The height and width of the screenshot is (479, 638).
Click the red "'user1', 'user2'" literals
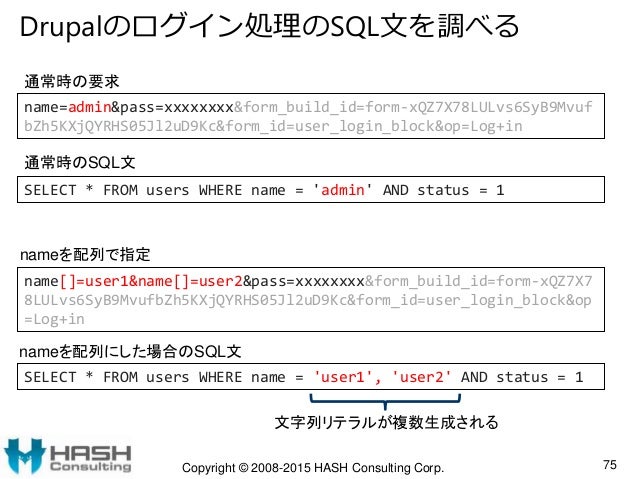382,377
